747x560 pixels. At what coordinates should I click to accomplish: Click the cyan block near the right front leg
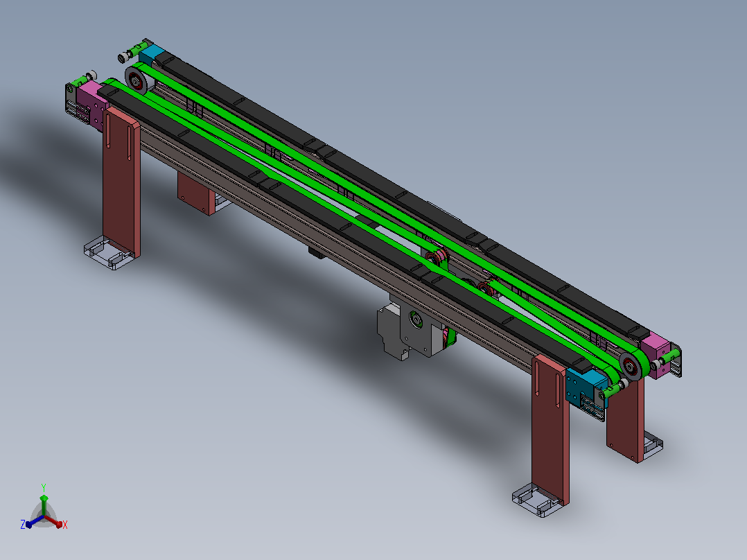pos(584,387)
